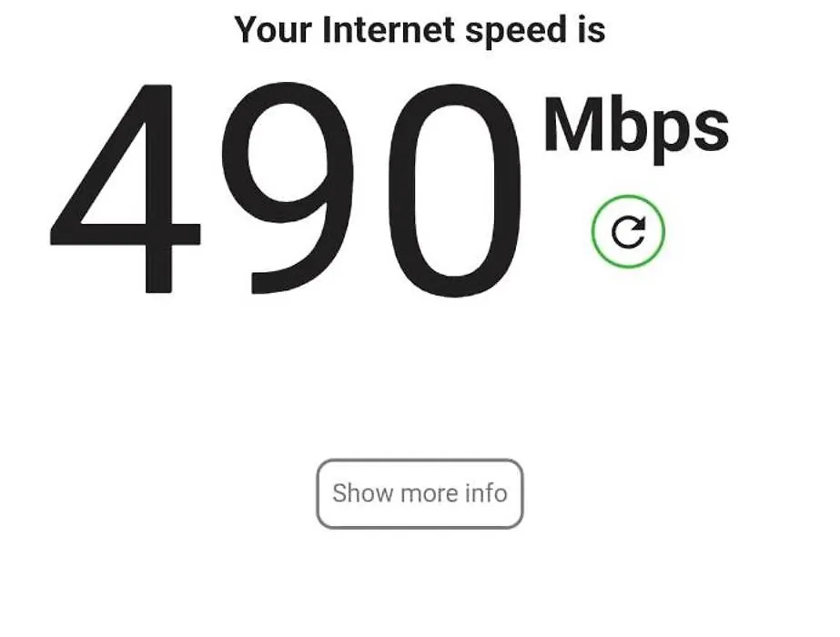Select the digit 4 in the speed value
The image size is (840, 637).
pyautogui.click(x=125, y=188)
